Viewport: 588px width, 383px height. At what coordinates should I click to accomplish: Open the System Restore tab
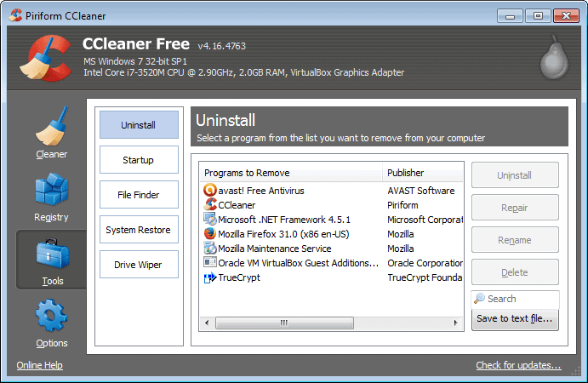tap(139, 230)
